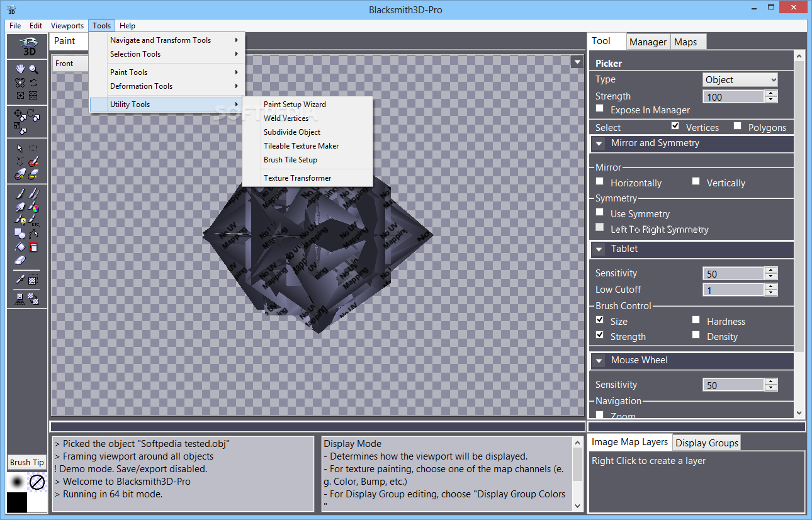The height and width of the screenshot is (520, 812).
Task: Select the dotted rectangle marquee selection tool
Action: 33,148
